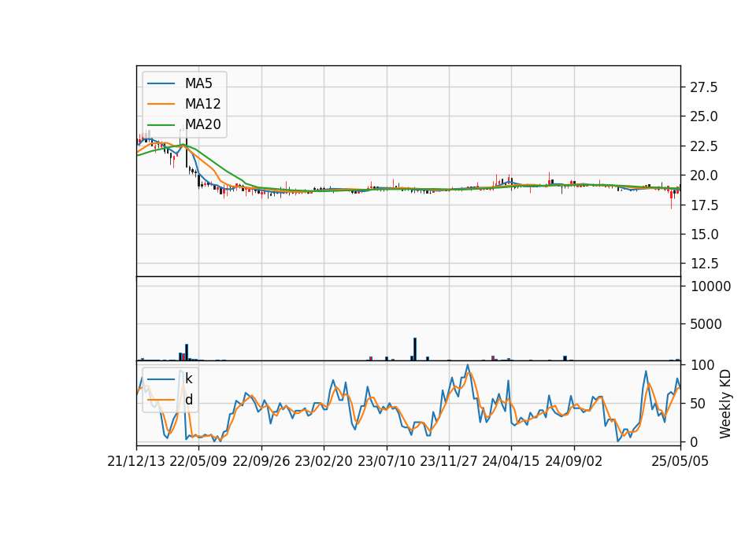Screen dimensions: 756x543
Task: Click the 22.5 price axis label
Action: click(x=704, y=146)
